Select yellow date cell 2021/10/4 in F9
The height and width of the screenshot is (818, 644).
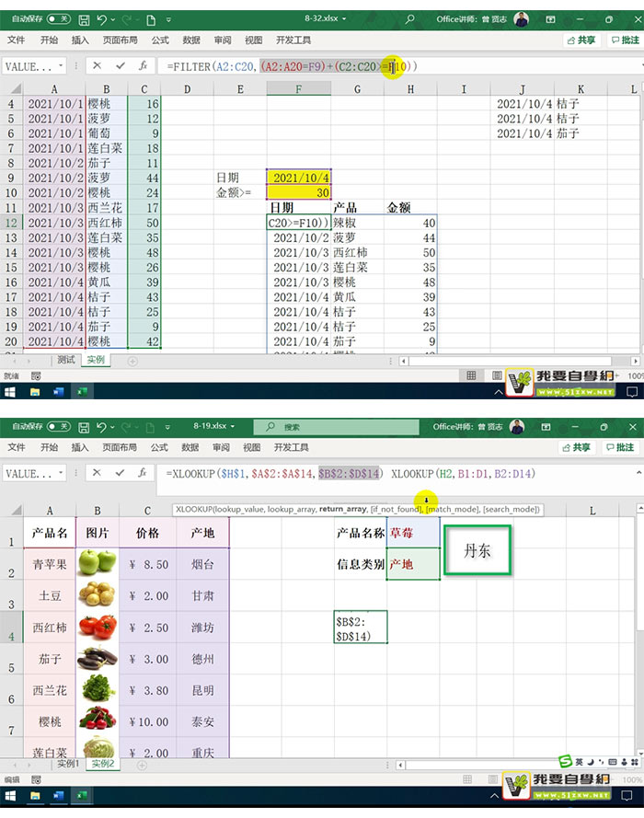pos(299,178)
